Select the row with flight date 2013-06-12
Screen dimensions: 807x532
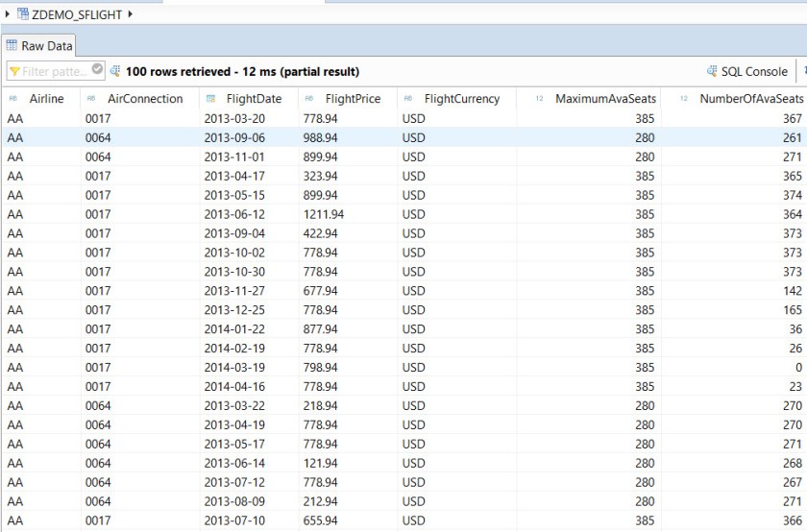click(230, 214)
